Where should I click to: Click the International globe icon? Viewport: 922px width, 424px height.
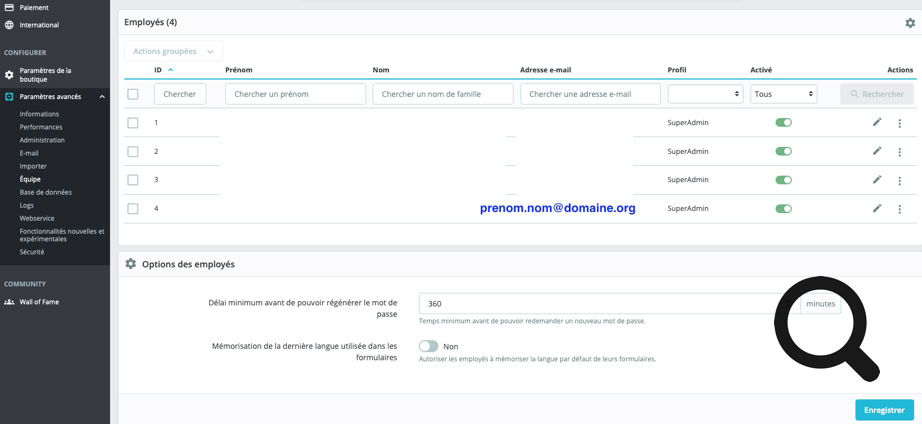(9, 25)
